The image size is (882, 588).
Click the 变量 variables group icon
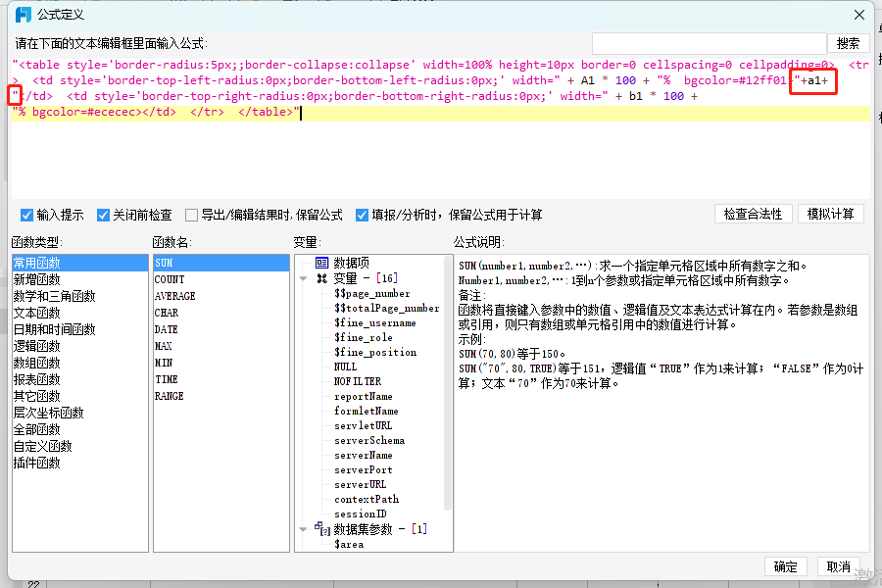coord(321,278)
